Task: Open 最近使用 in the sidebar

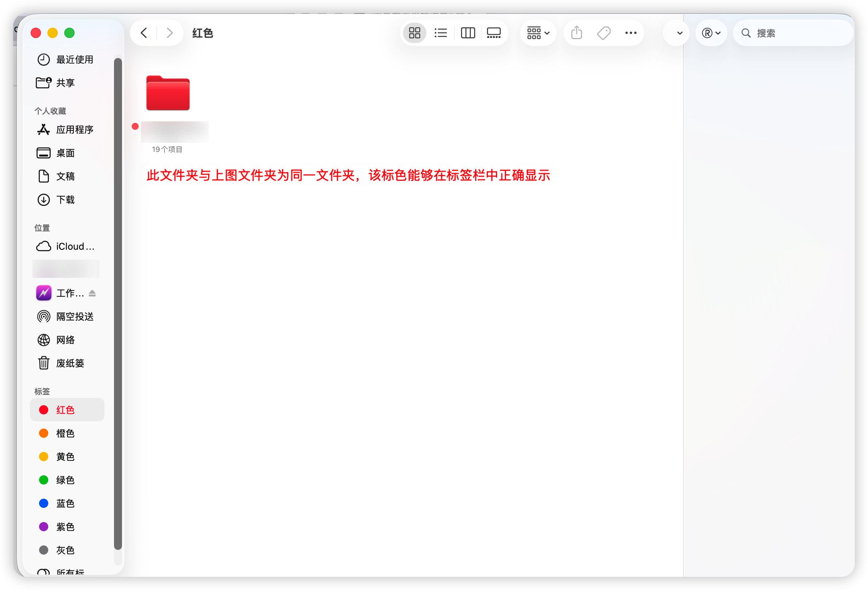Action: point(74,60)
